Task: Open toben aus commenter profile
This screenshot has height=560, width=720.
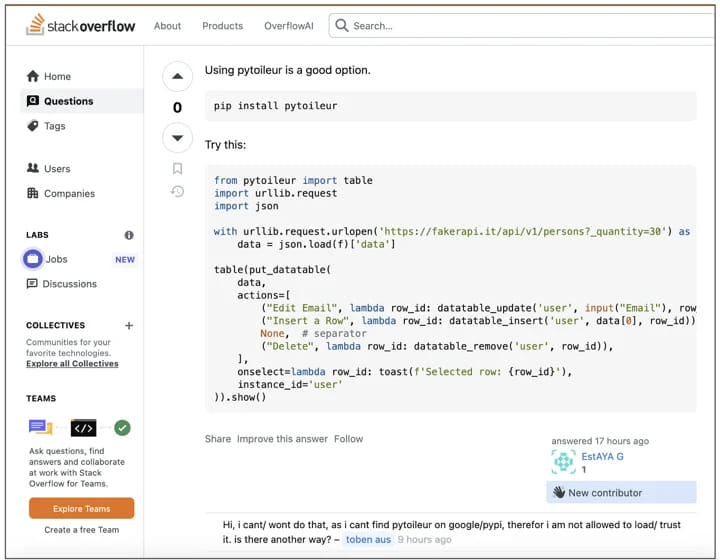Action: (x=368, y=539)
